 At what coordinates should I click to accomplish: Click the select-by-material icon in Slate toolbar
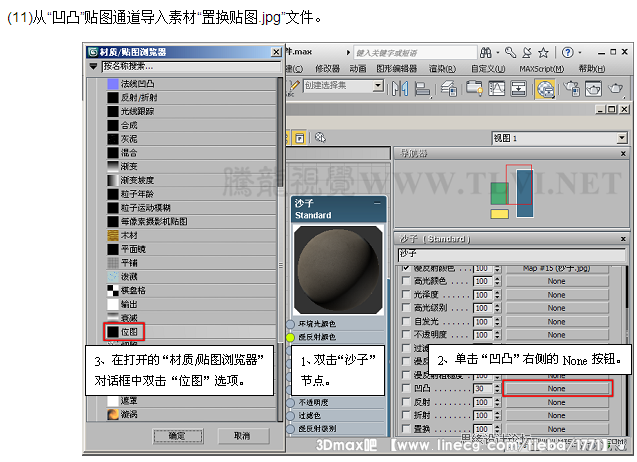[x=320, y=138]
